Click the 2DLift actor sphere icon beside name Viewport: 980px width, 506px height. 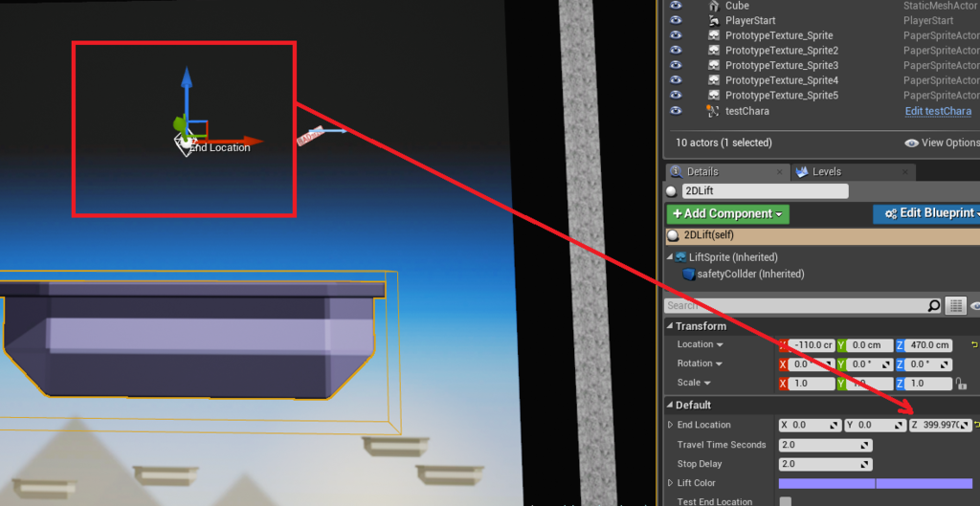[672, 191]
